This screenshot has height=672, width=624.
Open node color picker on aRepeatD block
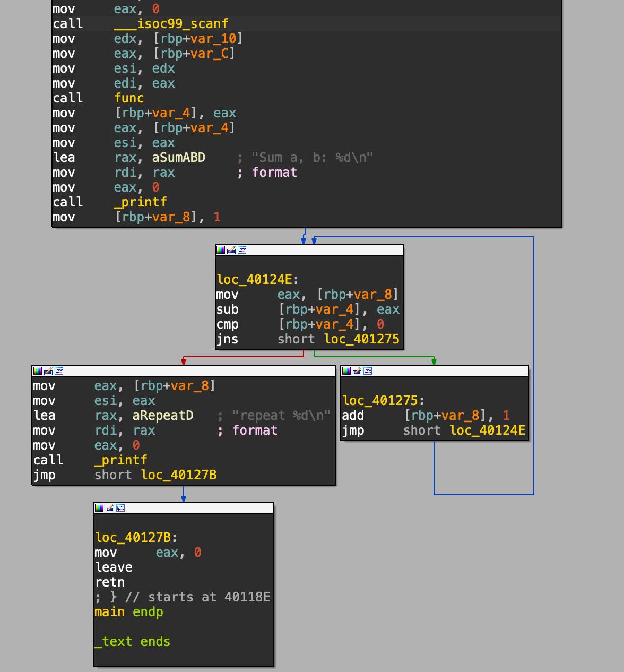[38, 371]
